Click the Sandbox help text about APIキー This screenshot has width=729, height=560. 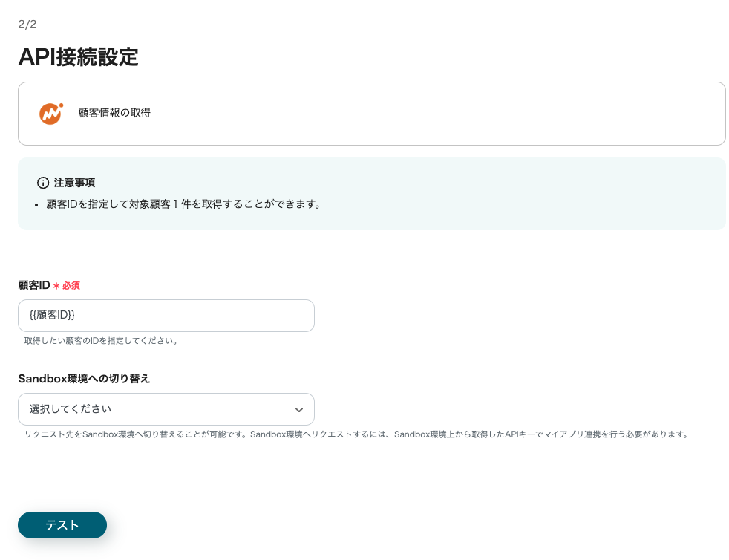(x=356, y=434)
